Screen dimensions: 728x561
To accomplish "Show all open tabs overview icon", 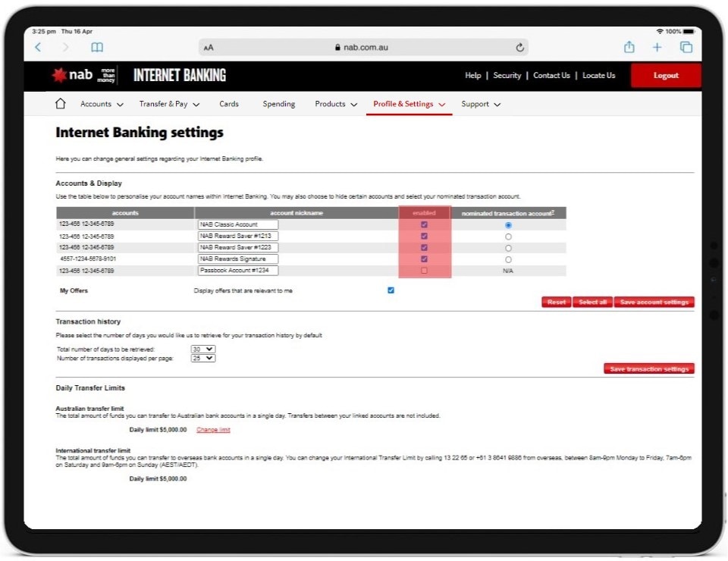I will tap(686, 47).
